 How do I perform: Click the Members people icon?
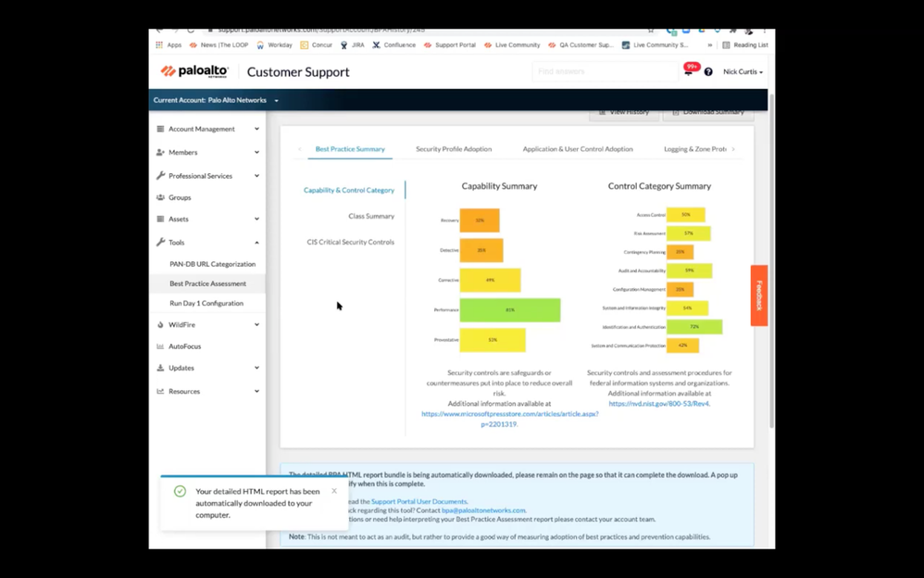pos(160,152)
